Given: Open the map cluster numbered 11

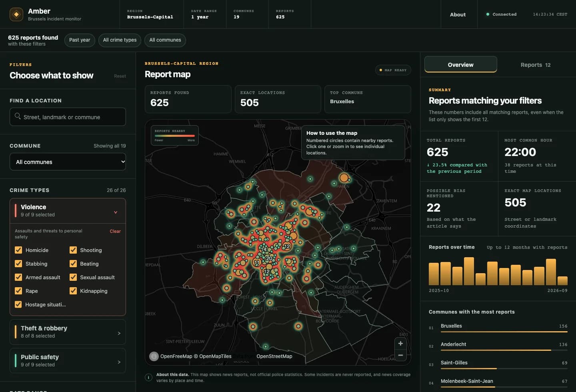Looking at the screenshot, I should [x=257, y=263].
